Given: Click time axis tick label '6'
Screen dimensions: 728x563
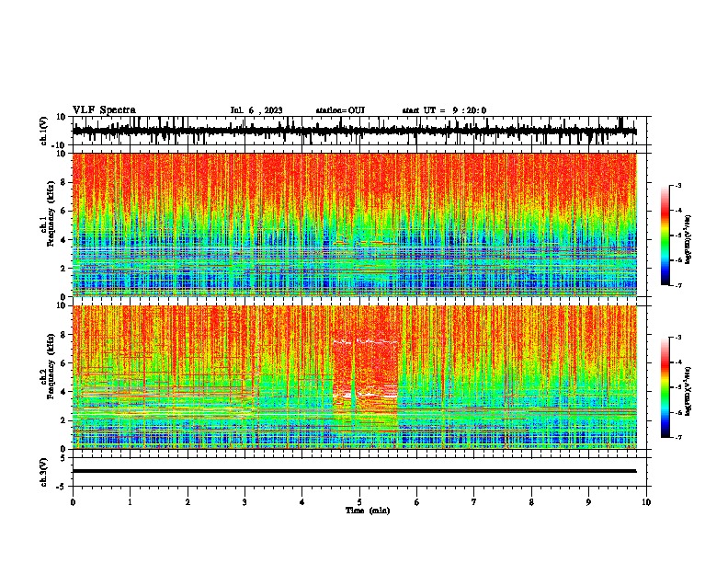Looking at the screenshot, I should pos(416,502).
